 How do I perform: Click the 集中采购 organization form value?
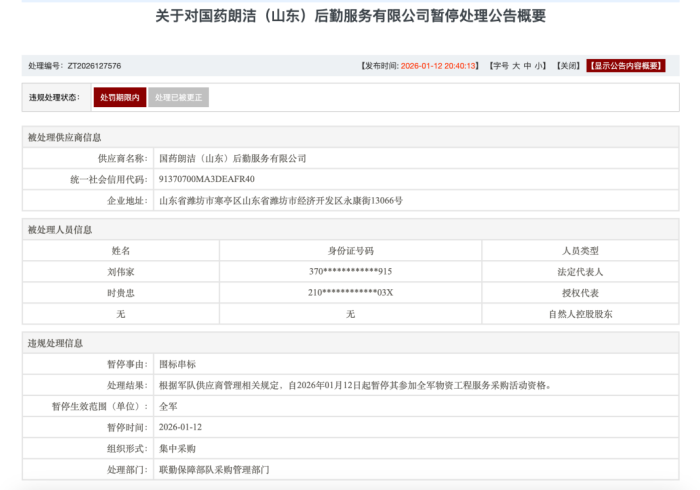pyautogui.click(x=178, y=448)
